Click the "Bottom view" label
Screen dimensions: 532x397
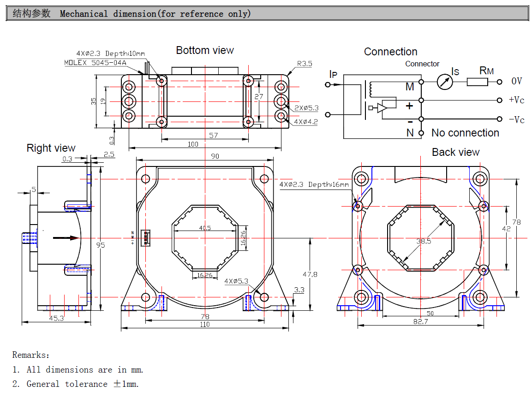pos(205,50)
